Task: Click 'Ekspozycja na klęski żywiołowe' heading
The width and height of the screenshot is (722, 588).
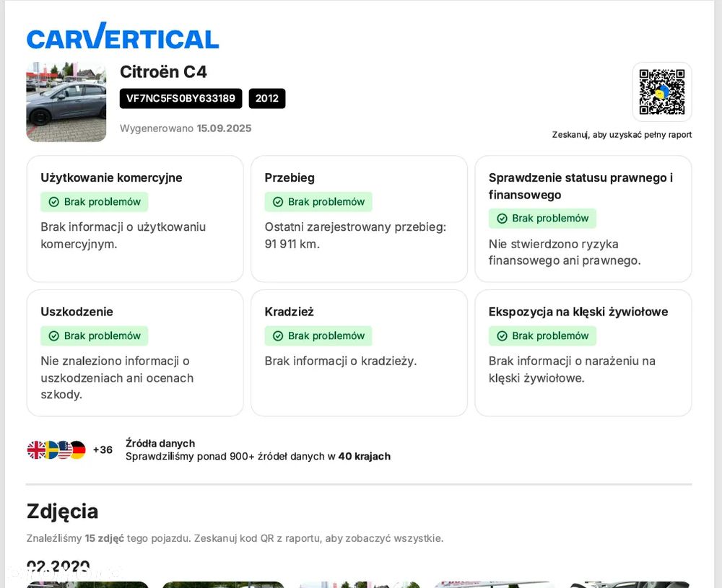Action: click(x=578, y=312)
